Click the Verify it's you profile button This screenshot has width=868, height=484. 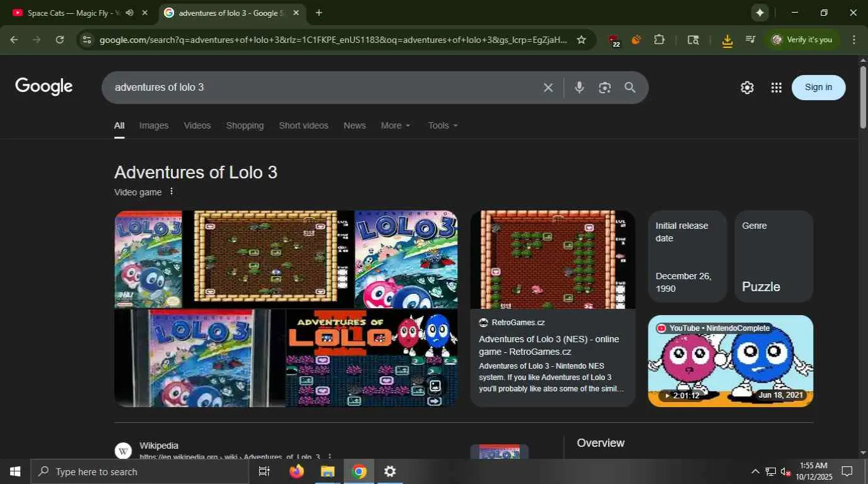point(802,40)
